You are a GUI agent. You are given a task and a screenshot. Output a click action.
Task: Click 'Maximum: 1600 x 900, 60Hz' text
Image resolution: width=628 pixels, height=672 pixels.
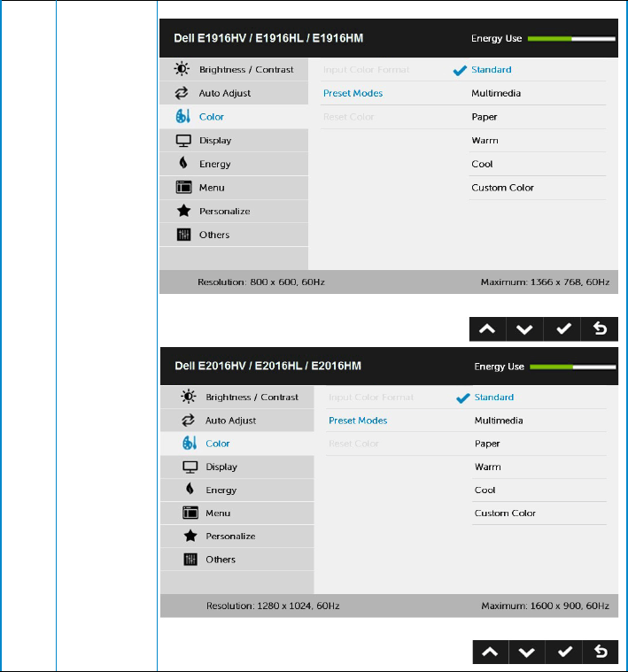tap(545, 606)
